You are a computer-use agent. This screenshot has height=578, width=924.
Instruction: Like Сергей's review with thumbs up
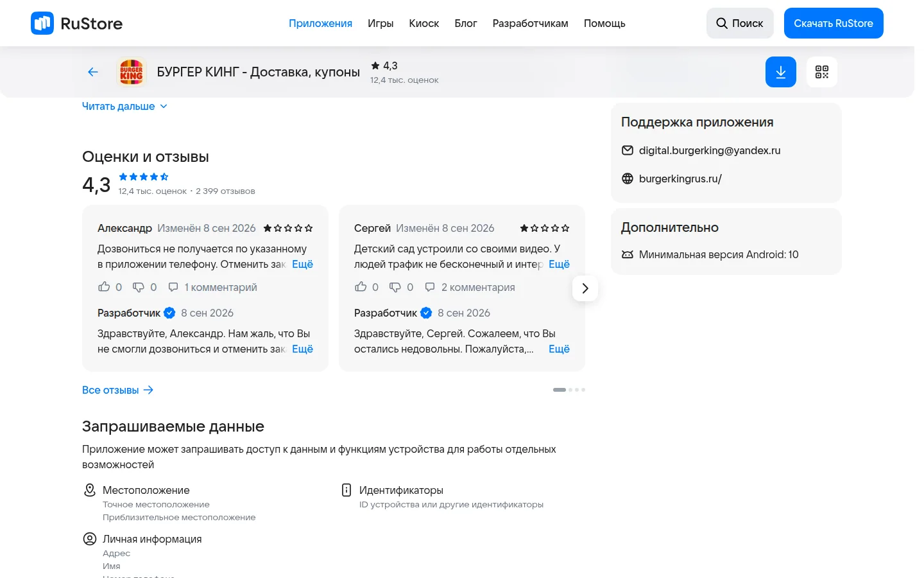[361, 286]
